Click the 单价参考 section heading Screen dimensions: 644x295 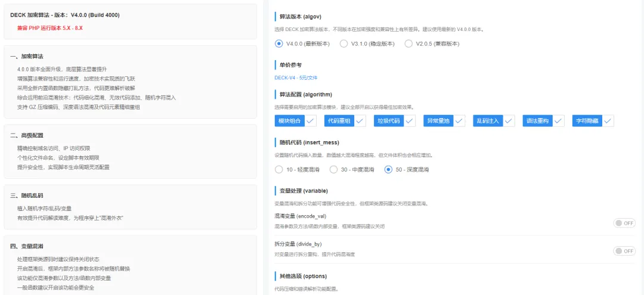point(290,65)
